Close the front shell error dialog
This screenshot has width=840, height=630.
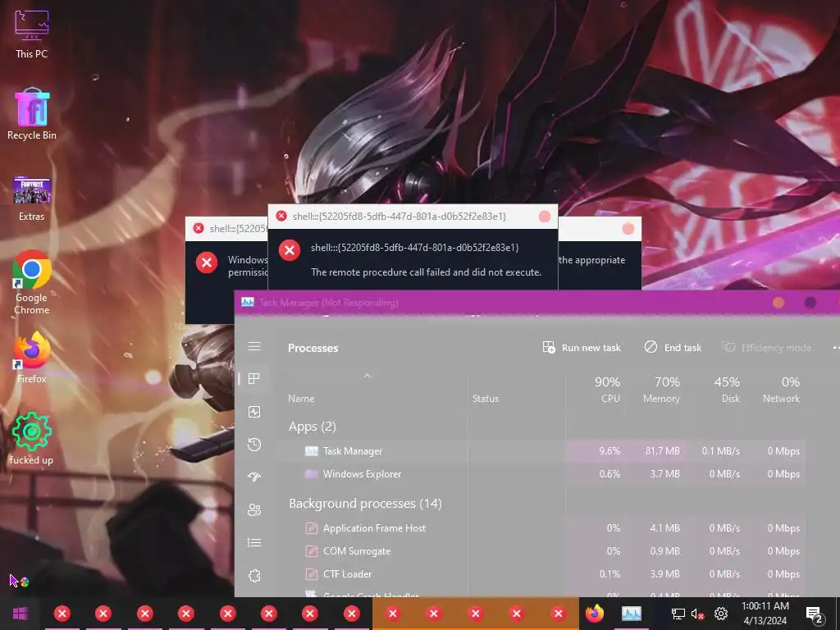pos(545,217)
